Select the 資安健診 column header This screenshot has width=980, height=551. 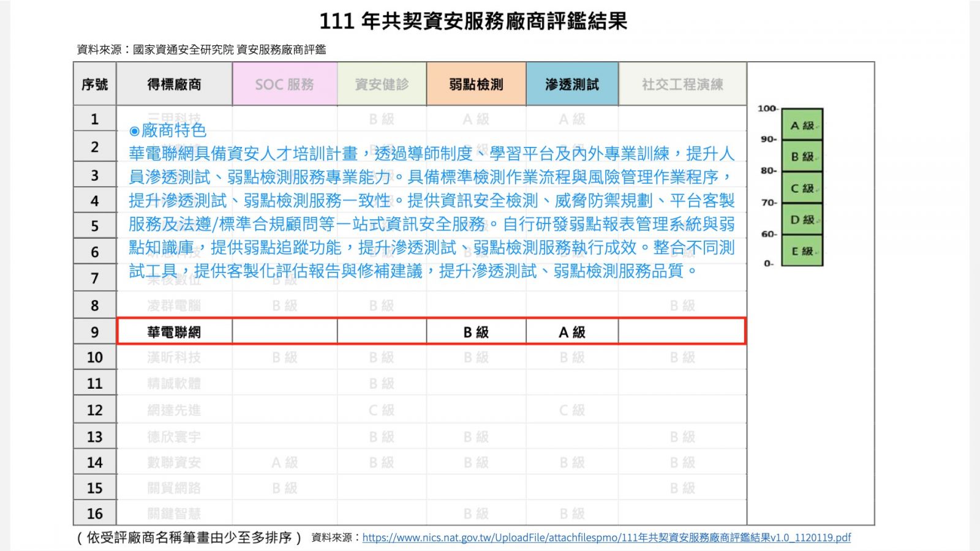pyautogui.click(x=382, y=84)
